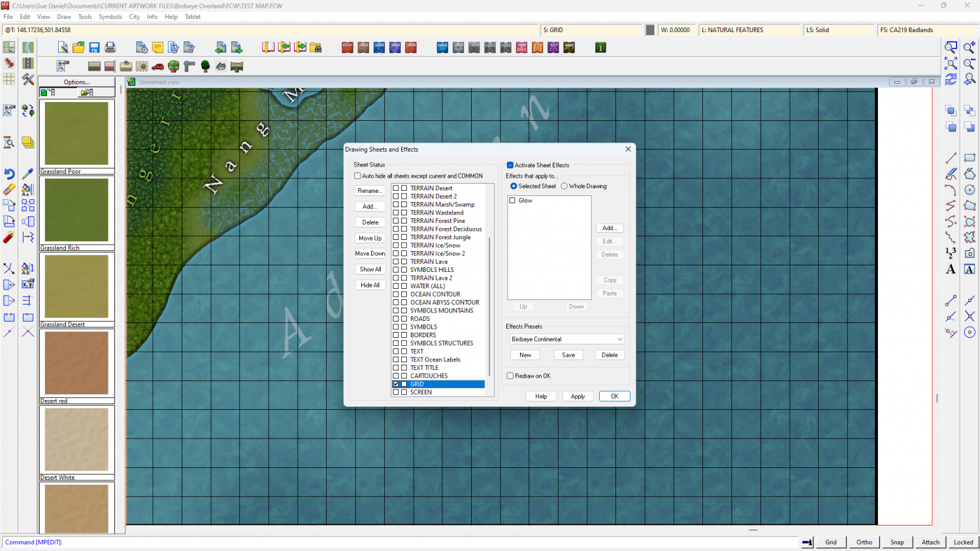Select TERRAIN Lava sheet in list
Image resolution: width=980 pixels, height=551 pixels.
pos(429,261)
